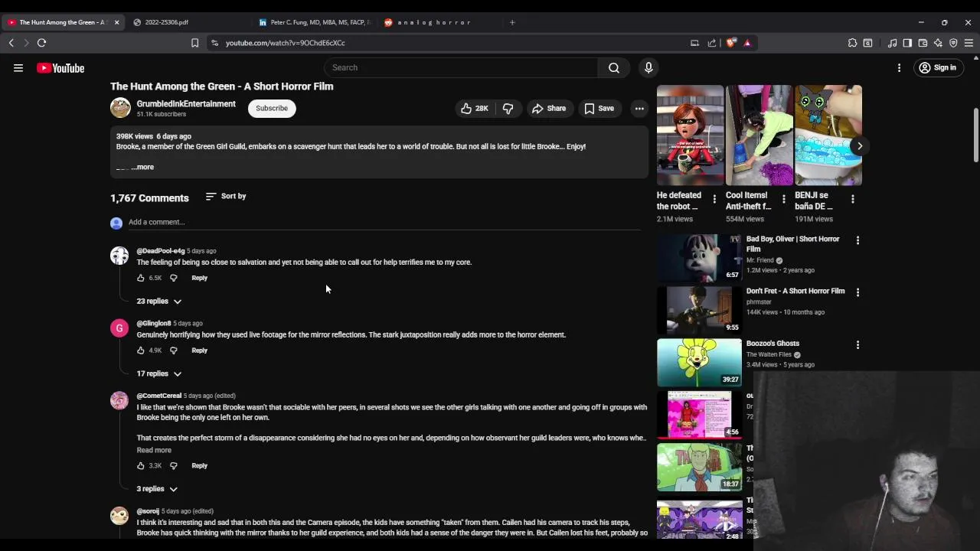Expand video description with ...more
This screenshot has height=551, width=980.
pos(142,167)
